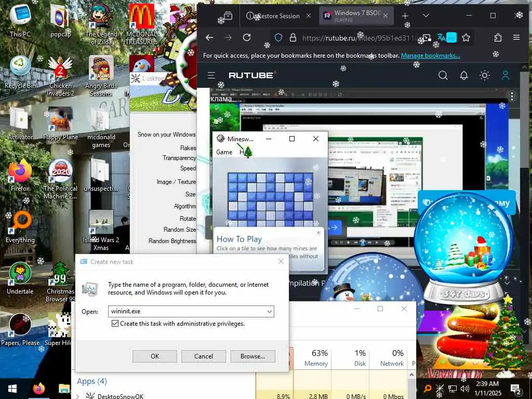Open Rutube profile account icon

click(x=506, y=75)
